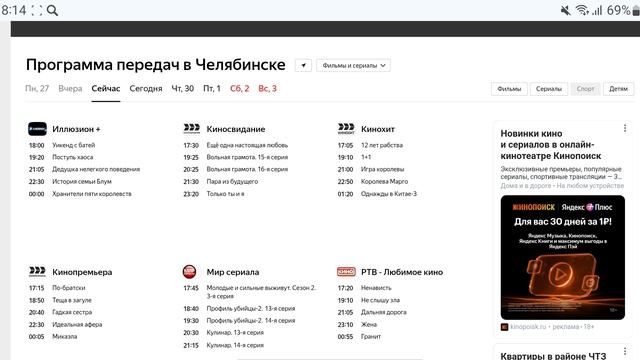640x360 pixels.
Task: Toggle the Сериалы filter chip
Action: pyautogui.click(x=549, y=89)
